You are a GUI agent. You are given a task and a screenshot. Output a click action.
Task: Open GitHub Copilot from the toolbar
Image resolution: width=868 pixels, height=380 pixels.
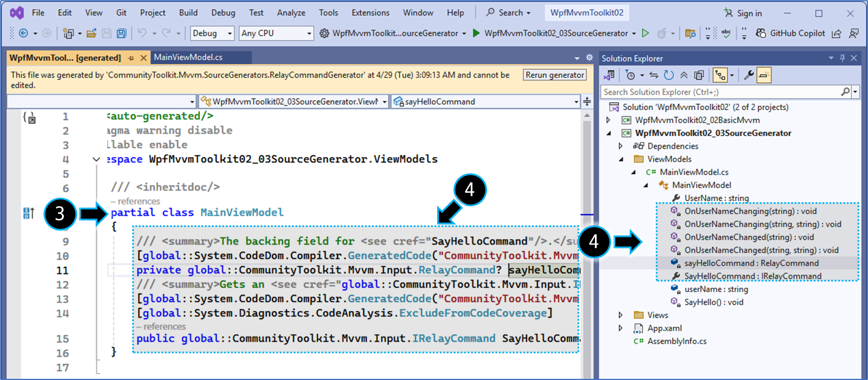pos(791,34)
